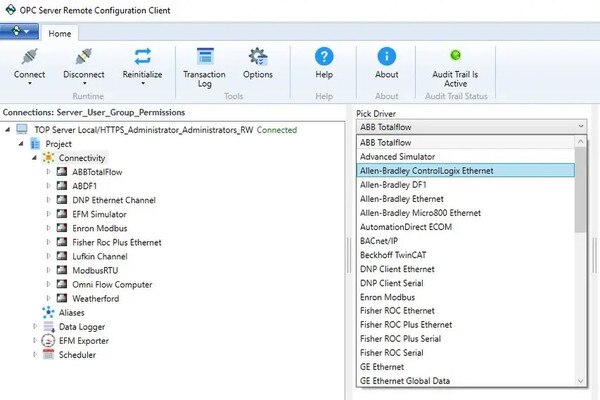The image size is (600, 400).
Task: Click the Connected status text
Action: [277, 130]
